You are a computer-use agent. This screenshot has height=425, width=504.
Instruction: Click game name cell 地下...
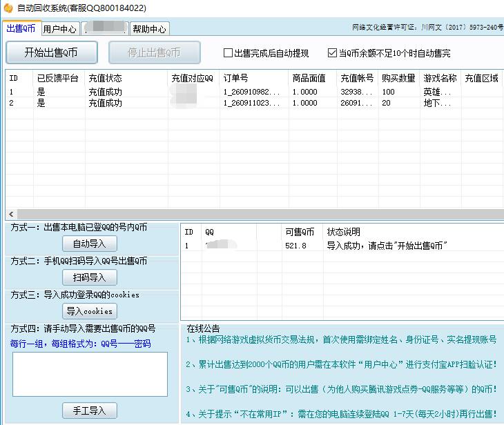coord(437,103)
